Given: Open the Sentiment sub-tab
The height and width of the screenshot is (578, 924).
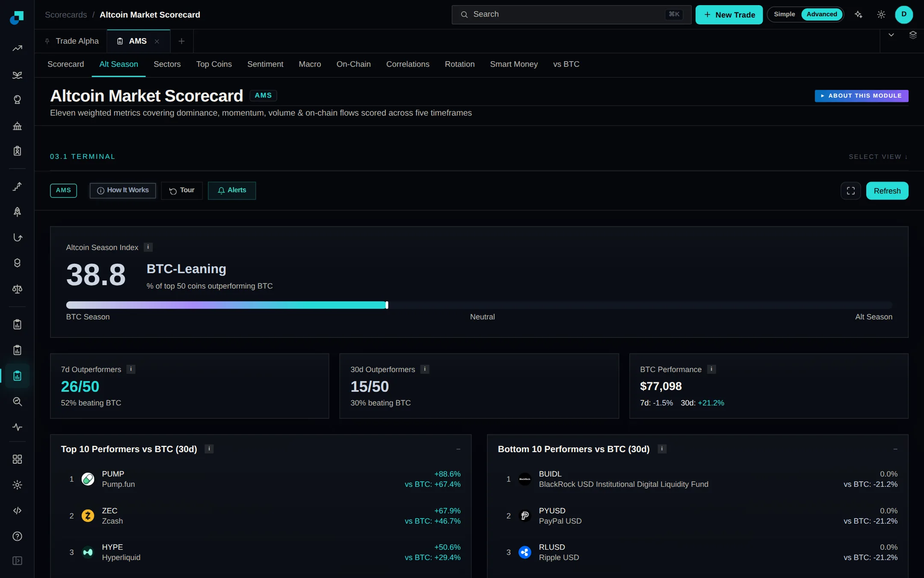Looking at the screenshot, I should point(265,64).
